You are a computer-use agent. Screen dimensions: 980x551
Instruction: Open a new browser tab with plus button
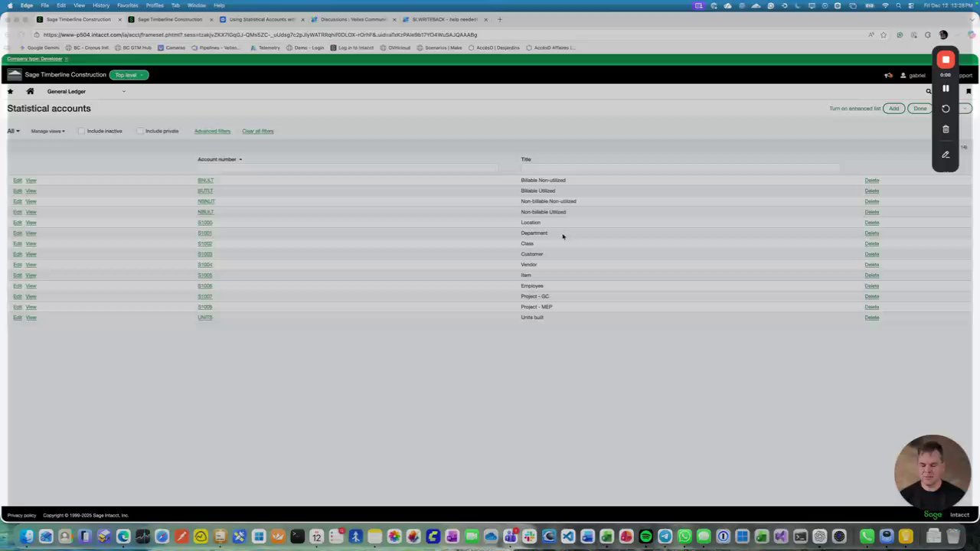pos(500,19)
